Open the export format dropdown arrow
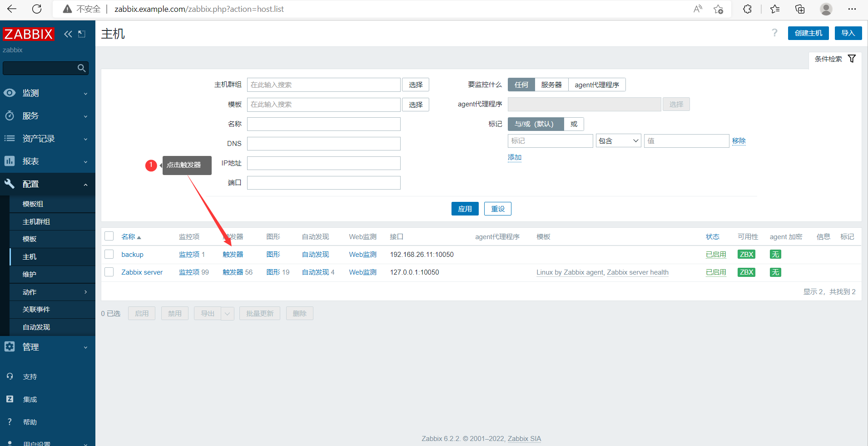 [228, 313]
